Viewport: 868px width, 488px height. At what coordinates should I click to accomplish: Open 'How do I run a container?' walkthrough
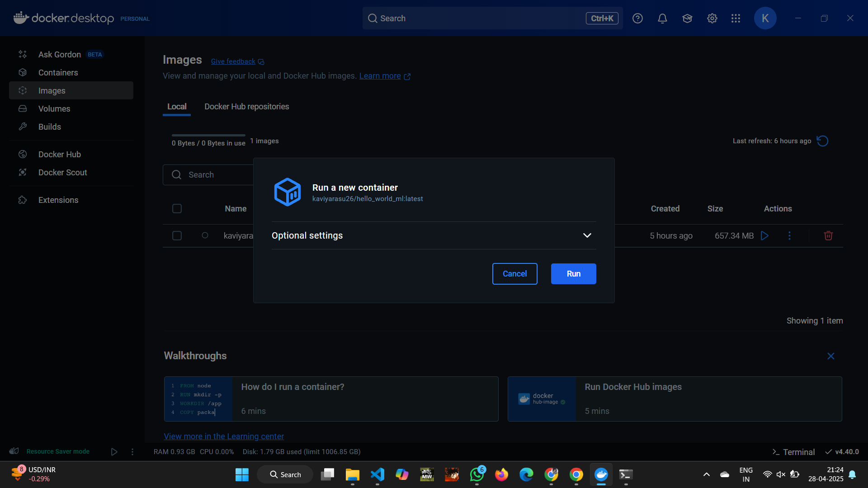331,399
